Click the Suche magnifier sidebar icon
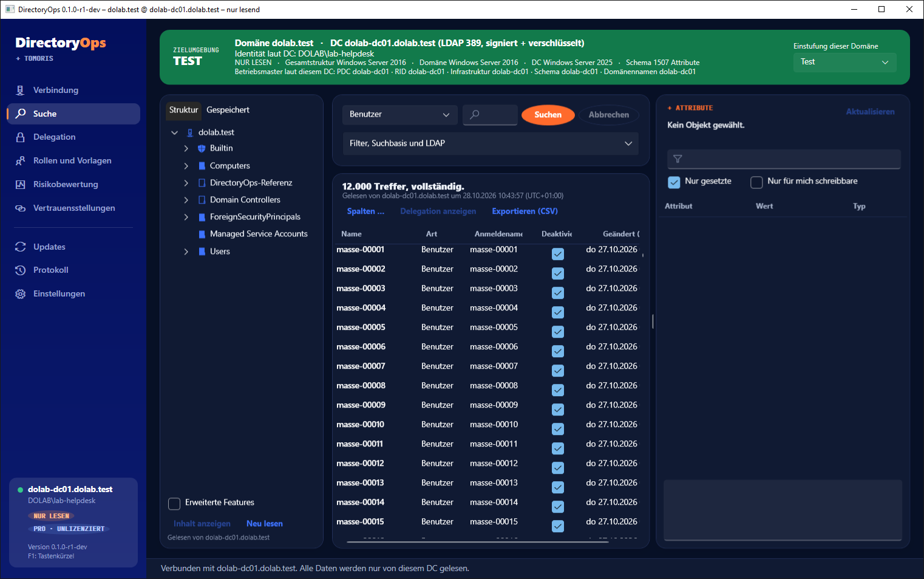The width and height of the screenshot is (924, 579). coord(21,114)
